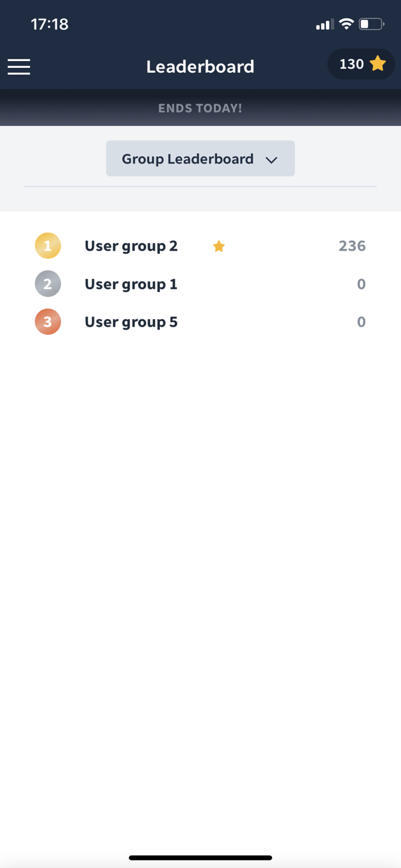The image size is (401, 868).
Task: Tap the score 236 for User group 2
Action: [351, 246]
